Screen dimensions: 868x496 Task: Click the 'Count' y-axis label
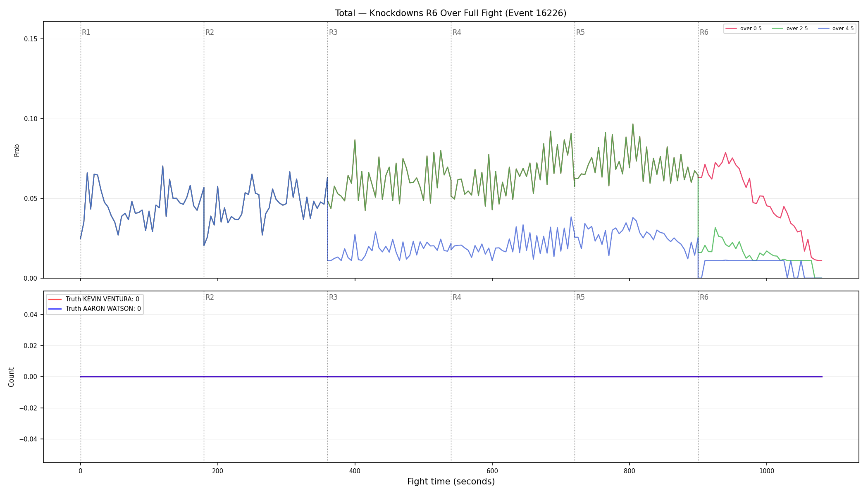coord(11,377)
